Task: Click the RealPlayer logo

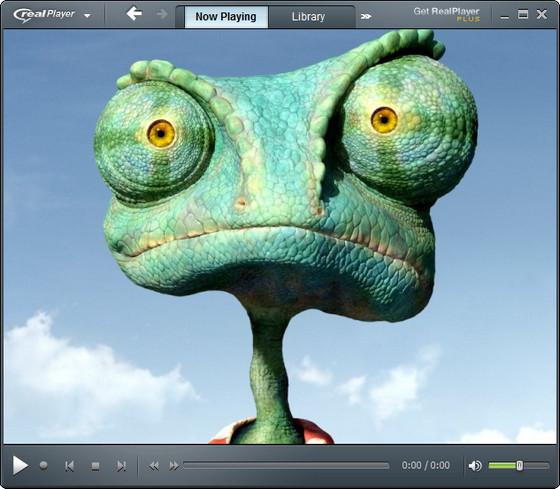Action: tap(44, 15)
